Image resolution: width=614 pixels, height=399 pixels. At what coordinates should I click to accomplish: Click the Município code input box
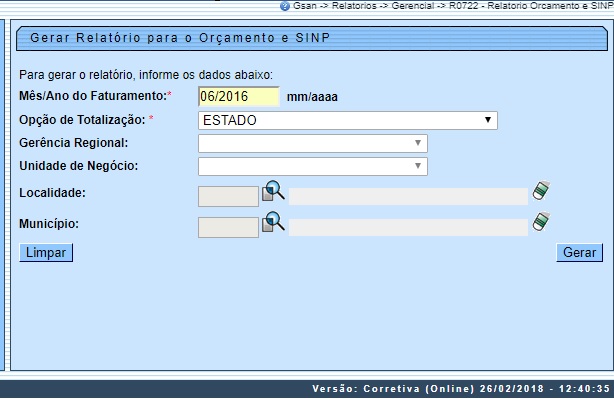228,227
